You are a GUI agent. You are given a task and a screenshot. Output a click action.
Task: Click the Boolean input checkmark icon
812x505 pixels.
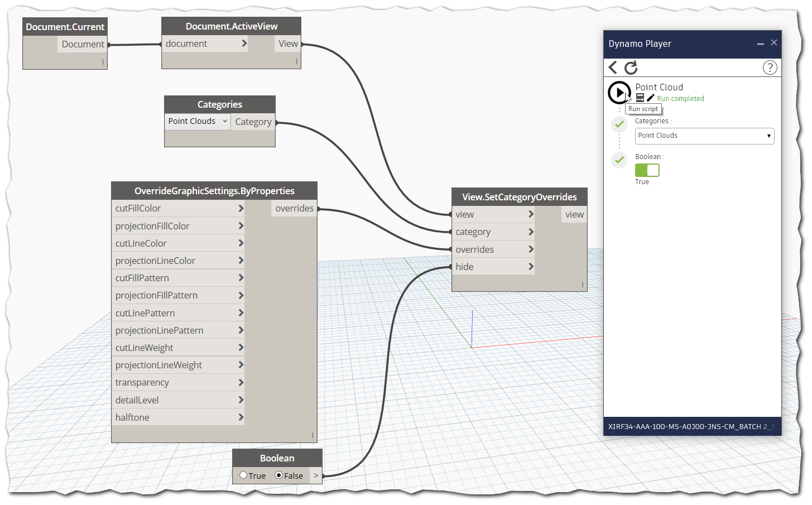click(619, 160)
